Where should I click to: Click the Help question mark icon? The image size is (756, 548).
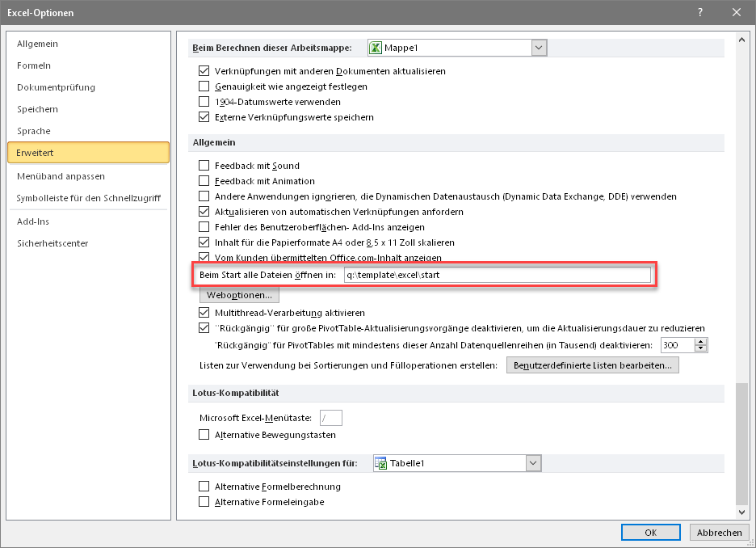[x=699, y=12]
